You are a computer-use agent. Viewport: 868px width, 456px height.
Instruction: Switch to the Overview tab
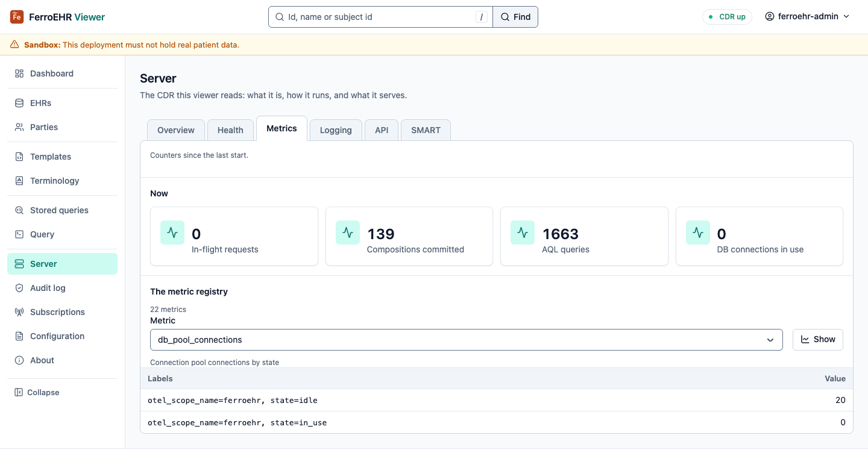point(176,130)
